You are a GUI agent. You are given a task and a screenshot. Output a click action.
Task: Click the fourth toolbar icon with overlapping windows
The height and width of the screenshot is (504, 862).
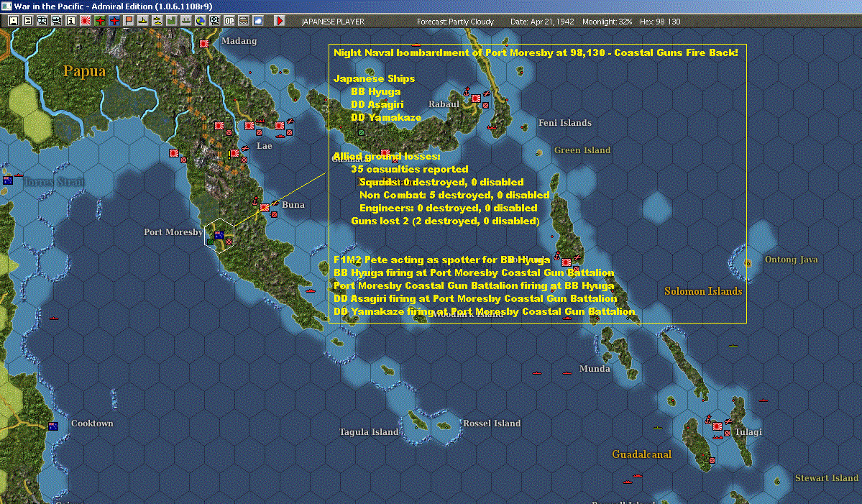pyautogui.click(x=57, y=21)
